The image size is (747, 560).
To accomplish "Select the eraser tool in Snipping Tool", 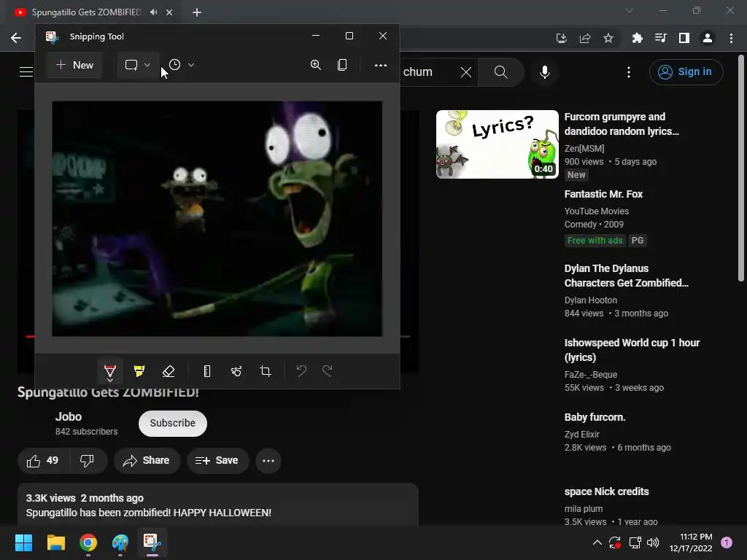I will [x=169, y=371].
